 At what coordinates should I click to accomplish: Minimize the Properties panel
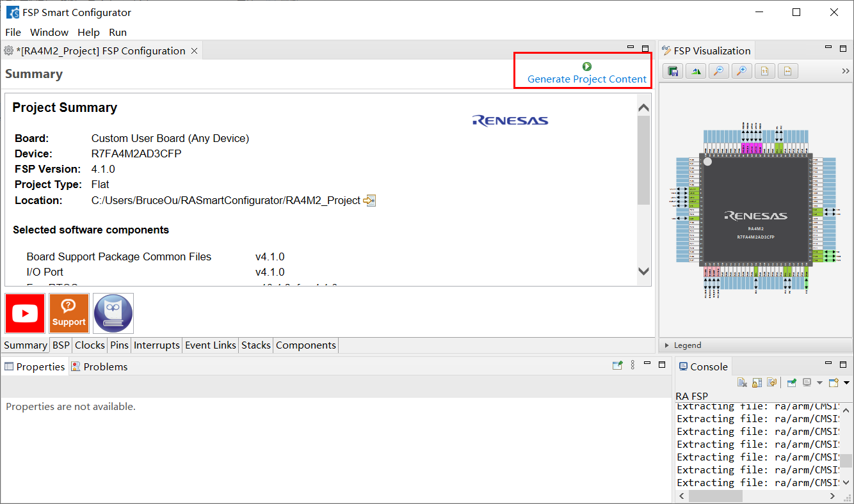tap(647, 363)
